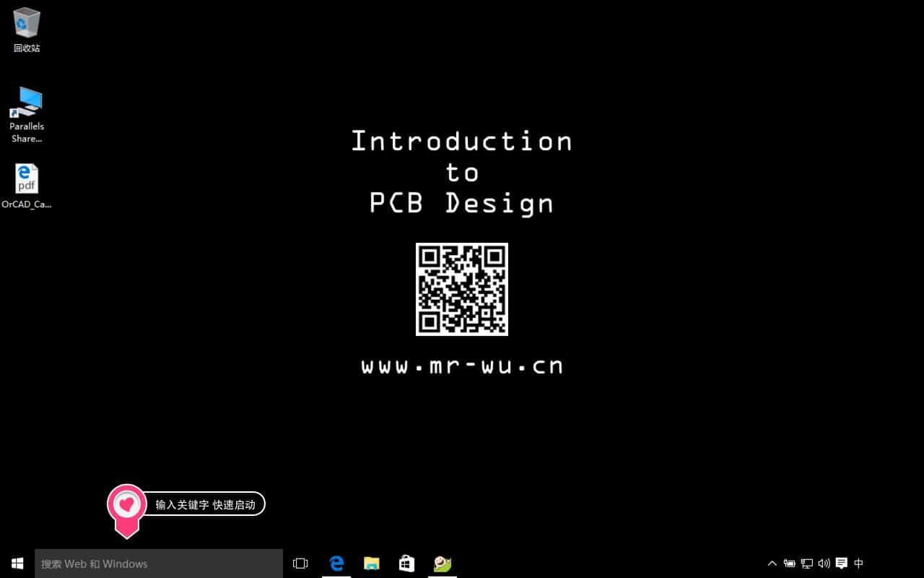This screenshot has height=578, width=924.
Task: Open the green app on the taskbar
Action: pyautogui.click(x=443, y=564)
